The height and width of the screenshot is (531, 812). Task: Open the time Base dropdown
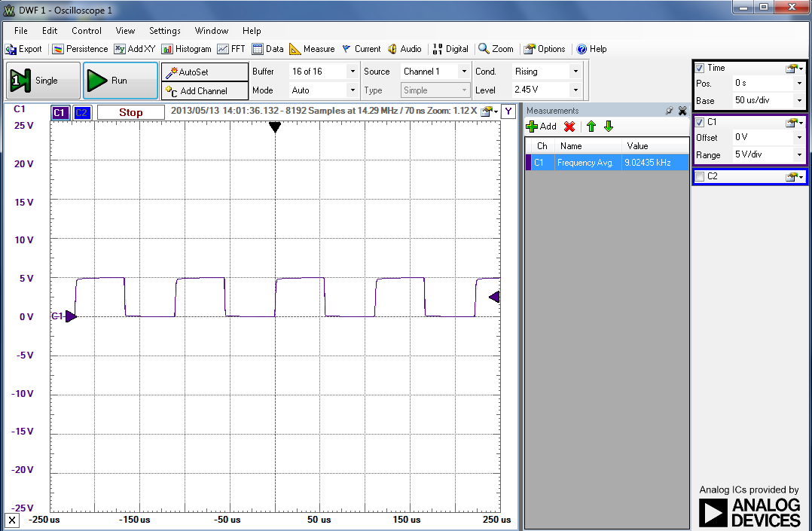click(798, 100)
